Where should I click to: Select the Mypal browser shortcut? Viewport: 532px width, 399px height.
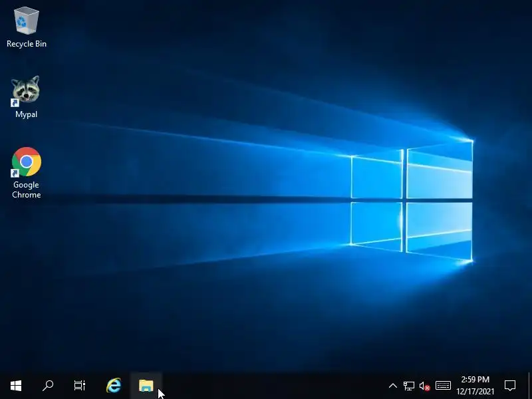26,97
